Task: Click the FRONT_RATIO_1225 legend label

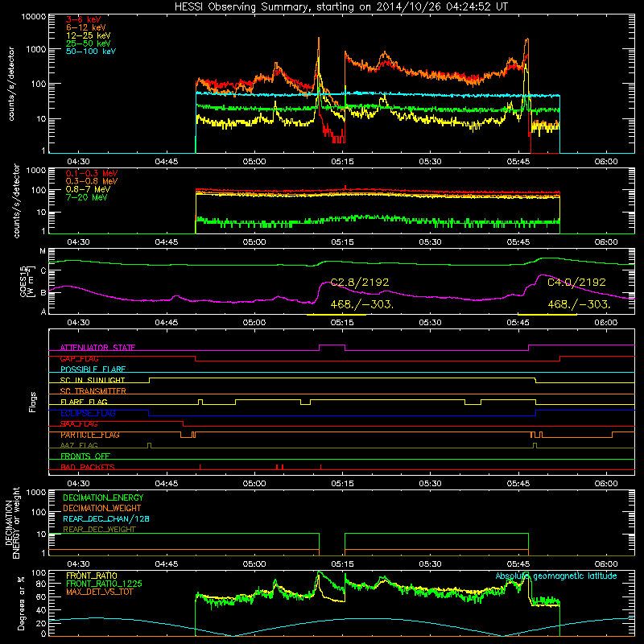Action: [x=104, y=584]
